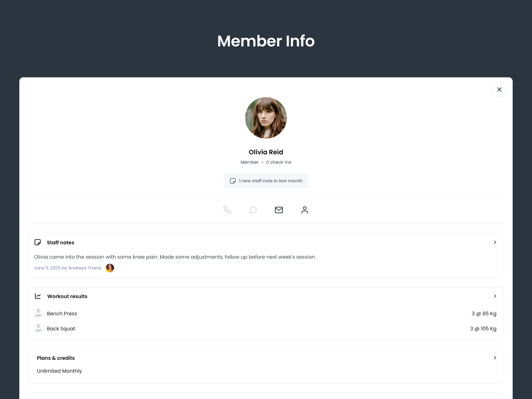Click the Staff notes sticky-note icon
The height and width of the screenshot is (399, 532).
pyautogui.click(x=38, y=242)
